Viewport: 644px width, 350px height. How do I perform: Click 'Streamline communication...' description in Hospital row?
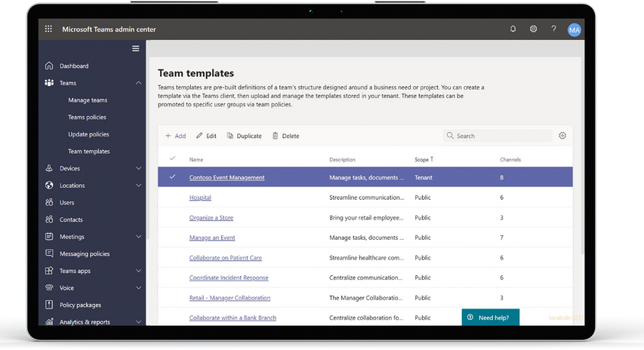[367, 198]
